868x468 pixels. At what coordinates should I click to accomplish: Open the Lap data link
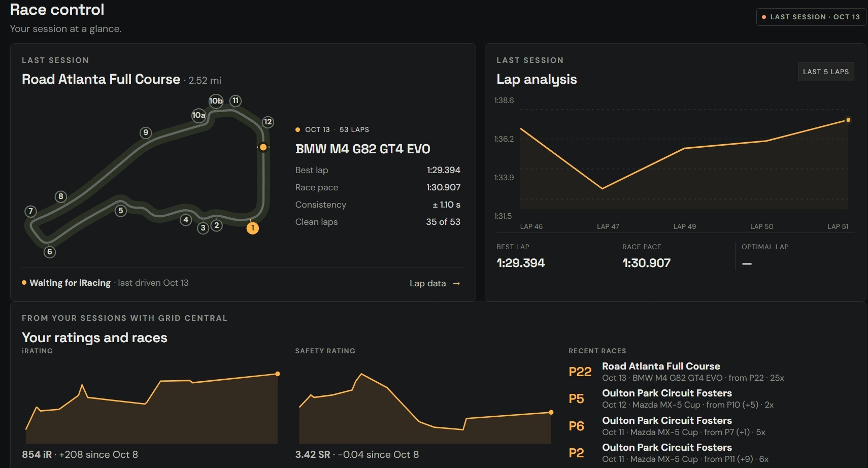tap(435, 283)
